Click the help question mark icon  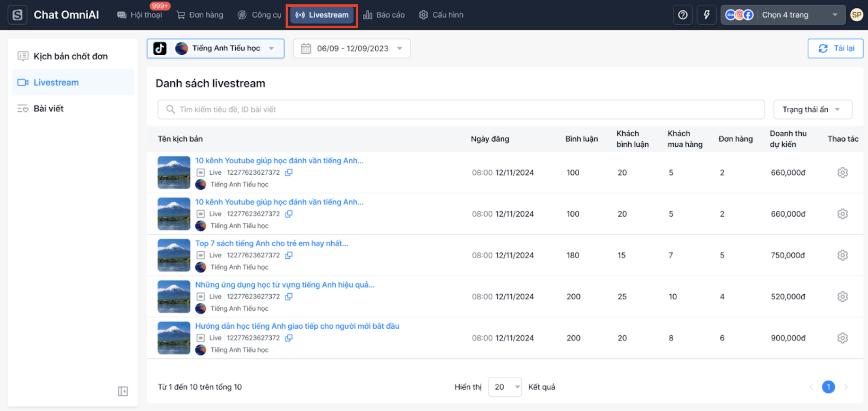[683, 15]
